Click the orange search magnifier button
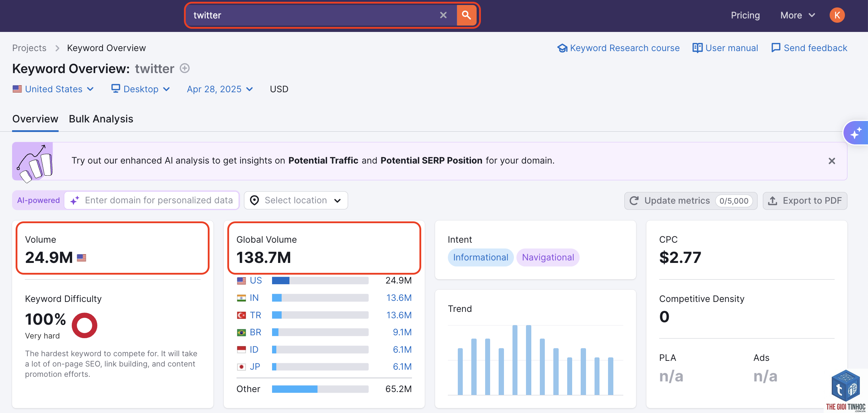This screenshot has width=868, height=413. pyautogui.click(x=466, y=15)
